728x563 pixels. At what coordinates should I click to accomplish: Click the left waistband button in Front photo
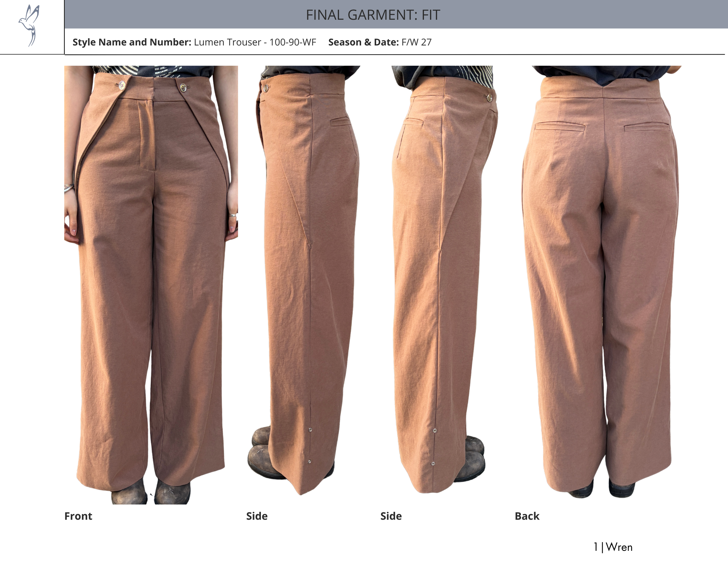[x=122, y=86]
